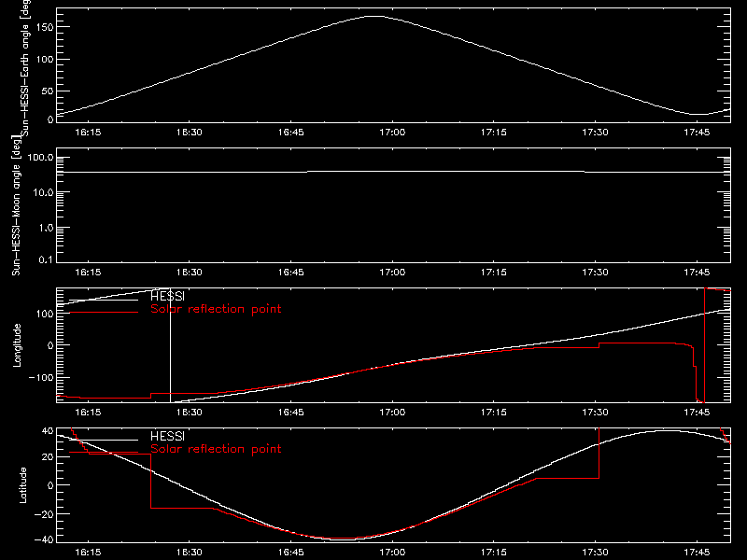Click '17:45' time label under Latitude plot
Screen dimensions: 747x560
(697, 553)
